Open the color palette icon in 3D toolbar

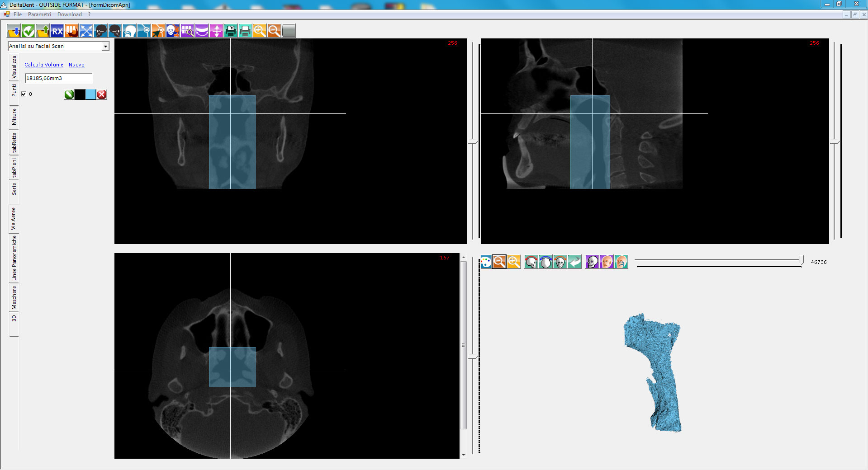486,262
